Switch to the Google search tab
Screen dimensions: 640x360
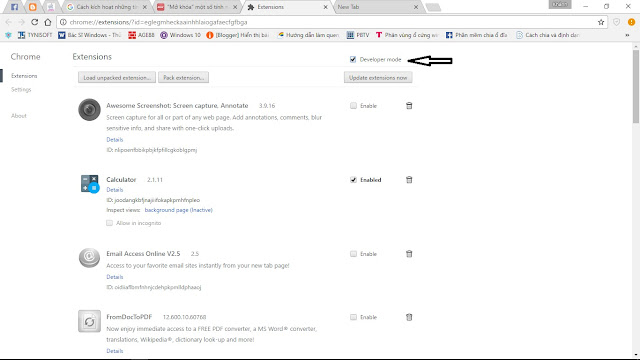pyautogui.click(x=107, y=7)
